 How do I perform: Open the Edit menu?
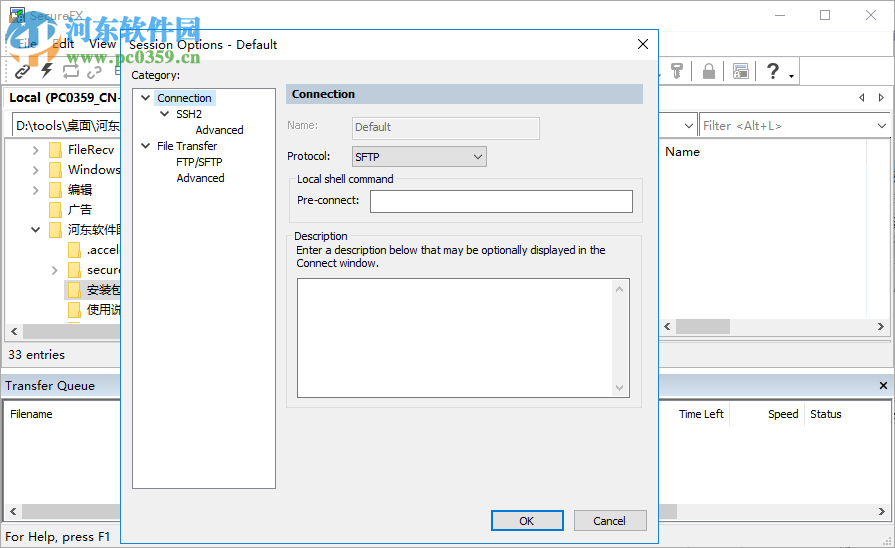point(63,44)
